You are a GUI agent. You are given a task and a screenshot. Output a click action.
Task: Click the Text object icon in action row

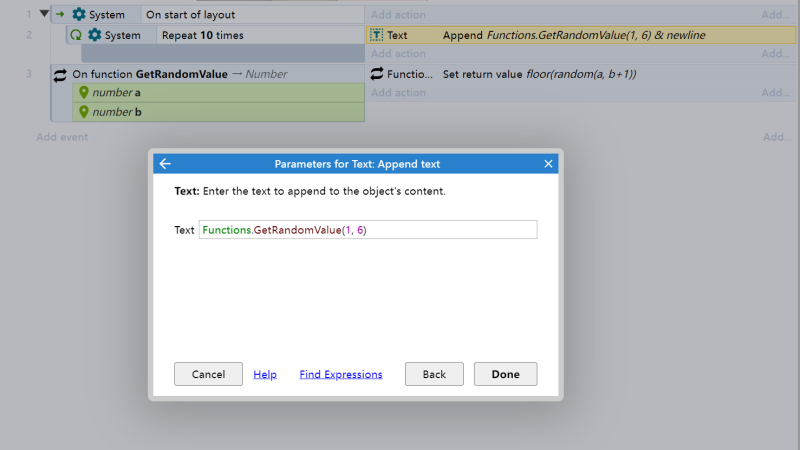377,35
